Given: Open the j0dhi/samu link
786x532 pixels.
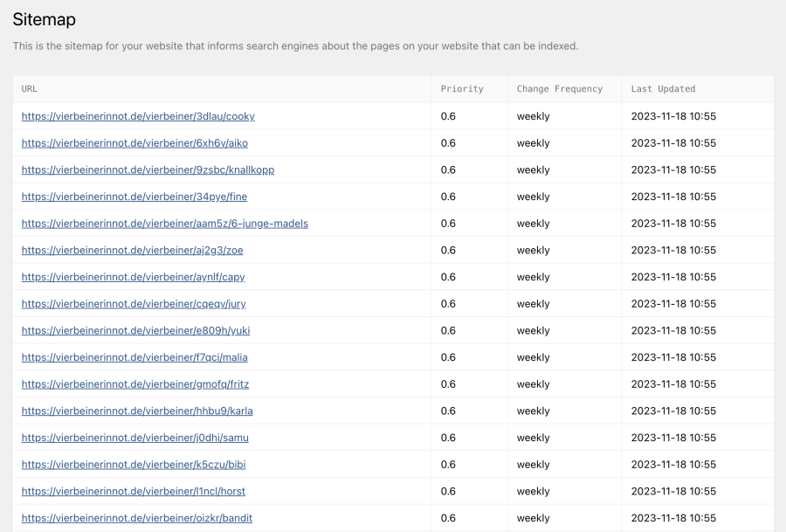Looking at the screenshot, I should (x=134, y=438).
